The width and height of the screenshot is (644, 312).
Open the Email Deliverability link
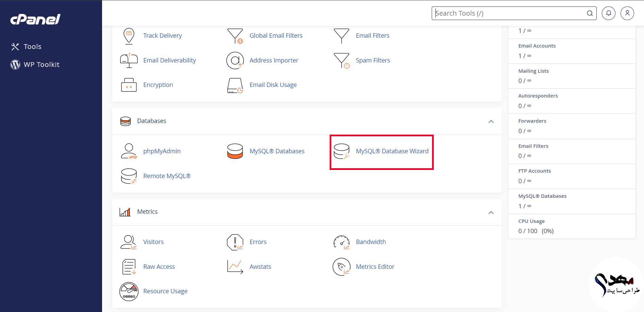pyautogui.click(x=169, y=60)
